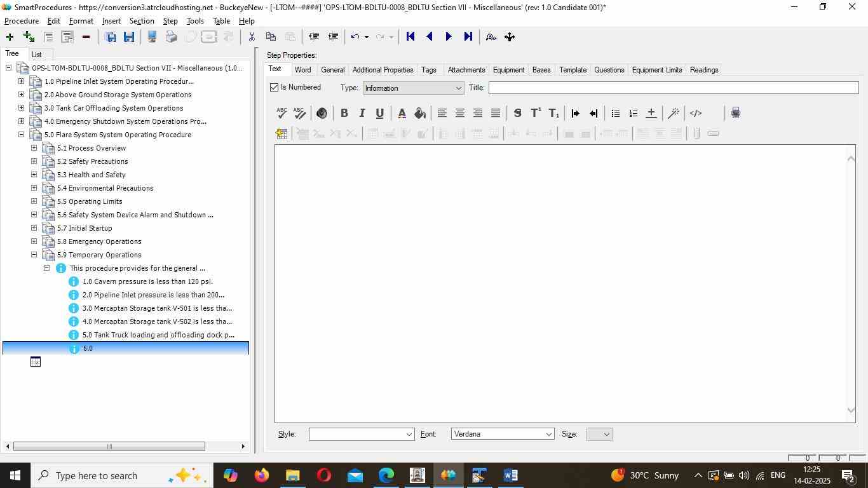This screenshot has width=868, height=488.
Task: Go to the last step navigation icon
Action: click(468, 37)
